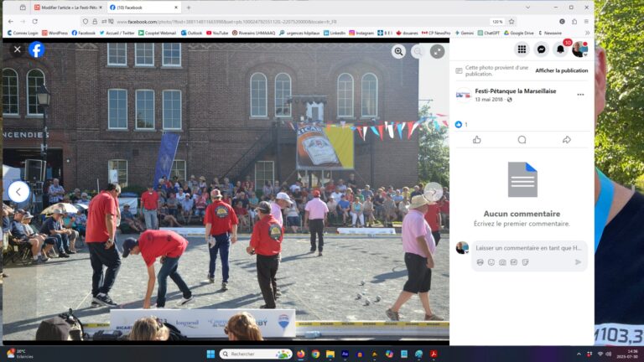Image resolution: width=644 pixels, height=362 pixels.
Task: Open the YouTube bookmark
Action: [217, 33]
